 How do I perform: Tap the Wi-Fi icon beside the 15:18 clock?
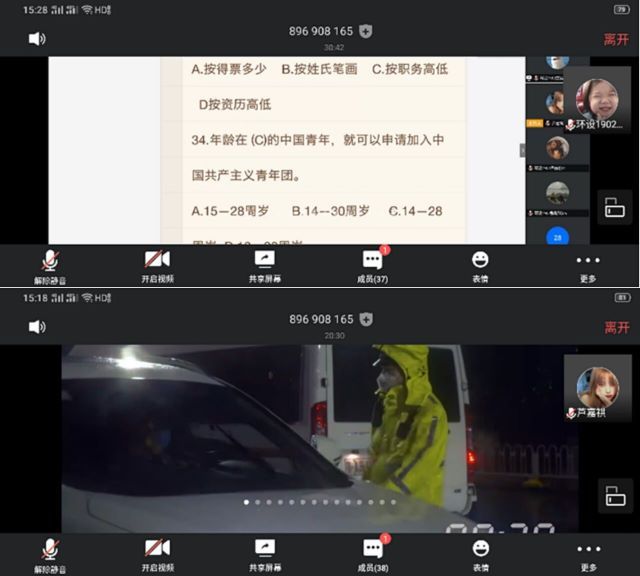87,298
